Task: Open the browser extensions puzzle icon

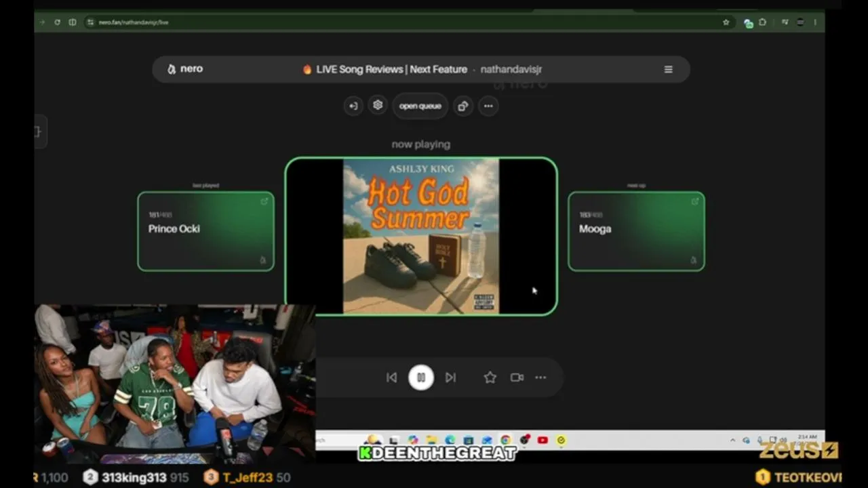Action: 763,22
